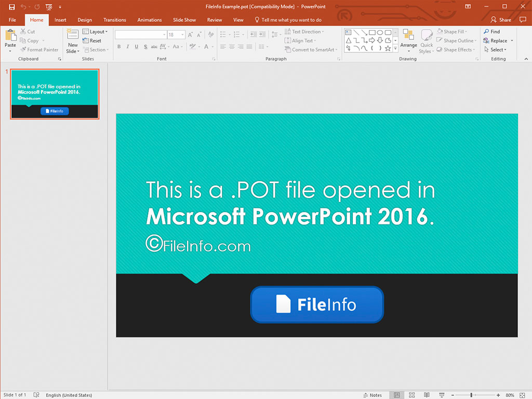This screenshot has width=532, height=399.
Task: Toggle Strikethrough formatting
Action: [x=154, y=46]
